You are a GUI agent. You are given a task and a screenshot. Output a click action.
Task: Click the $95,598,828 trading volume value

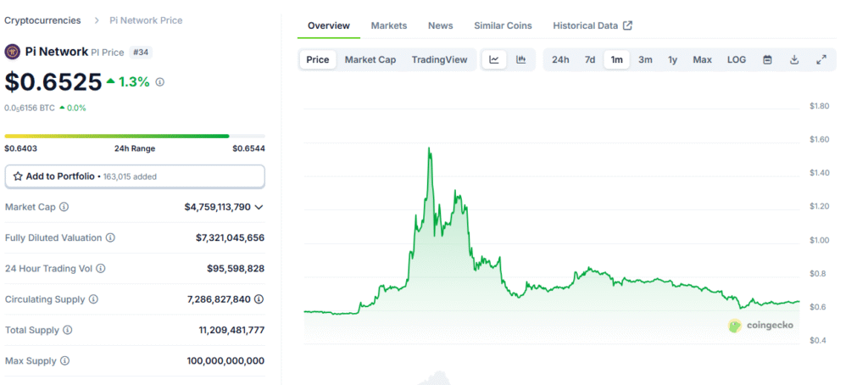(x=236, y=269)
